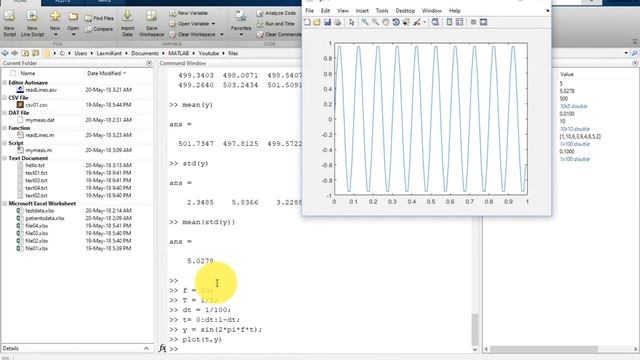Click the Insert Legend icon
Screen dimensions: 640x360
[x=459, y=22]
